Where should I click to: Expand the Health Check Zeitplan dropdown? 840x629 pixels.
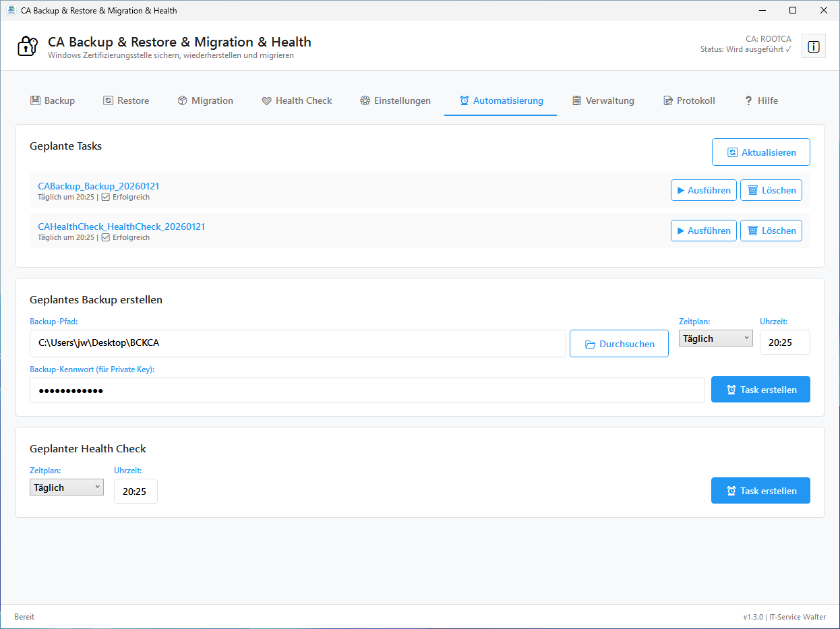point(66,487)
